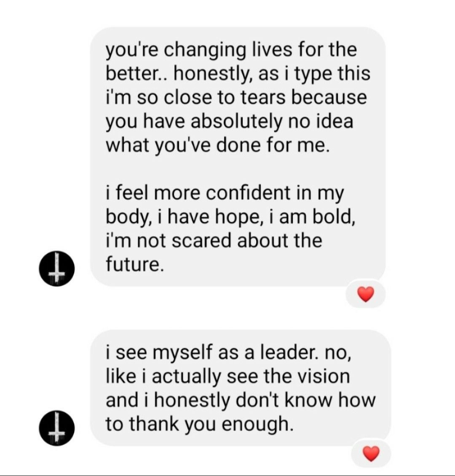This screenshot has height=476, width=455.
Task: Select the message starting 'i see myself as a leader'
Action: [241, 388]
